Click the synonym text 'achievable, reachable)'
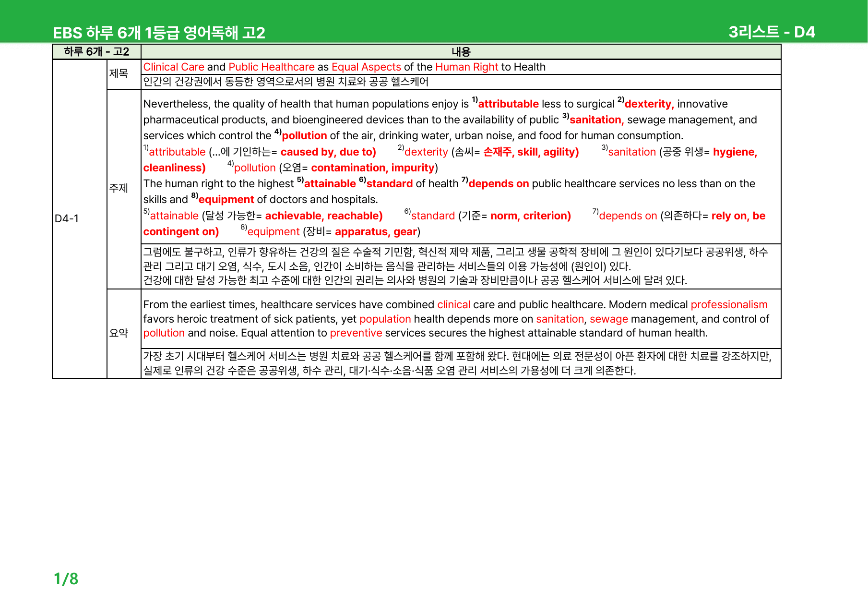Image resolution: width=868 pixels, height=614 pixels. [x=324, y=216]
